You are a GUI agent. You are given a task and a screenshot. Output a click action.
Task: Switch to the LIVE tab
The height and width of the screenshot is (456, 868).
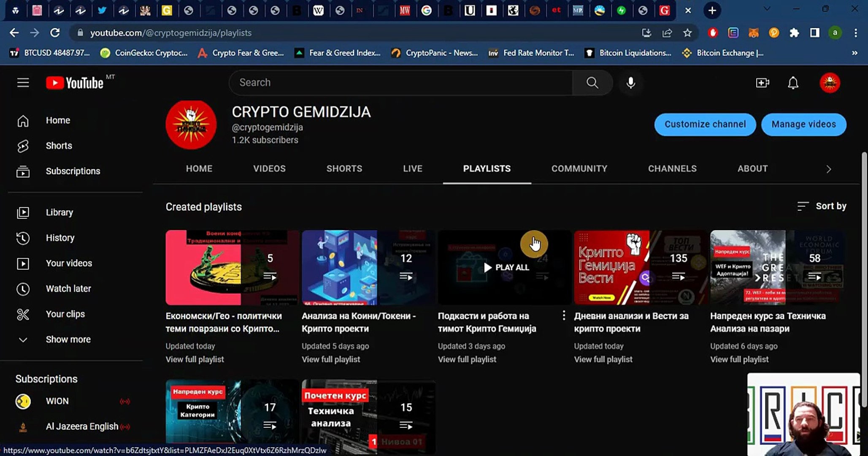click(412, 168)
